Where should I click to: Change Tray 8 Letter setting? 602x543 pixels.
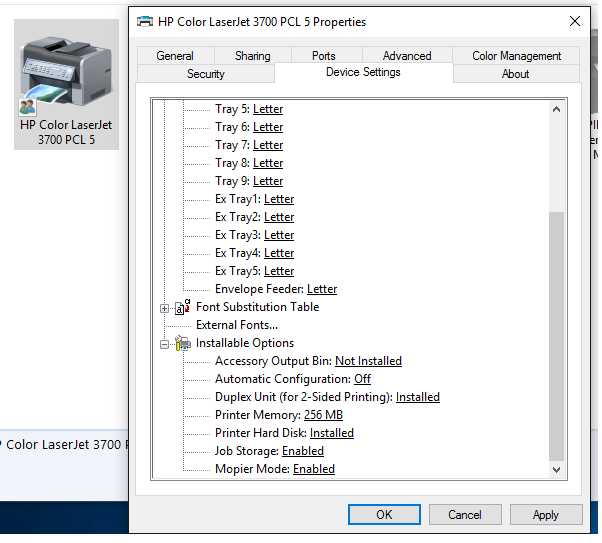click(268, 163)
